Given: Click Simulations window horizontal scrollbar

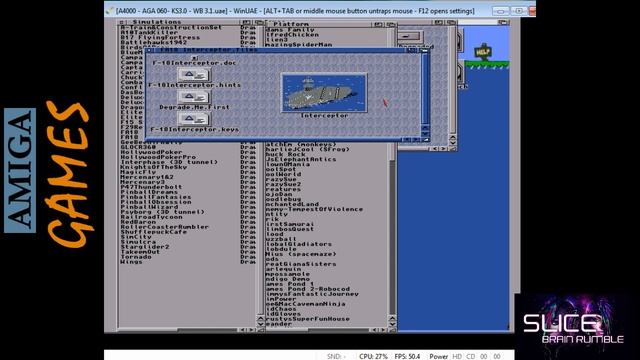Looking at the screenshot, I should click(178, 329).
